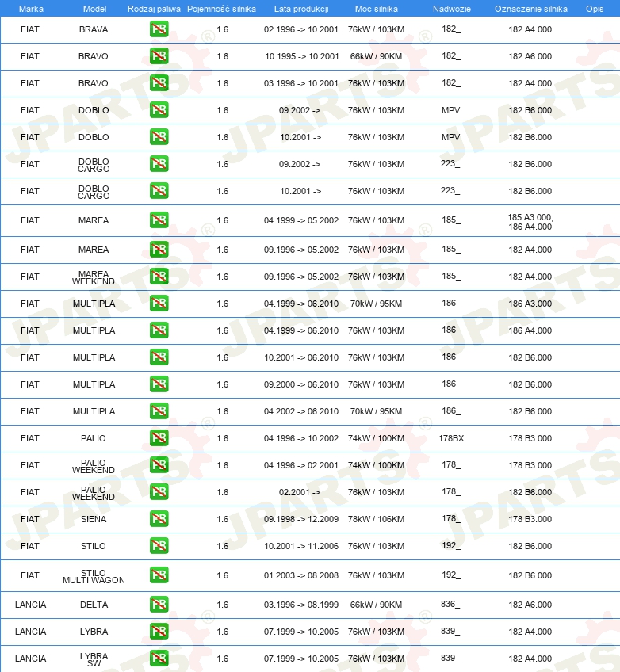Screen dimensions: 620x672
Task: Click the fuel icon in the MAREA 182 A4.000 row
Action: [x=159, y=250]
